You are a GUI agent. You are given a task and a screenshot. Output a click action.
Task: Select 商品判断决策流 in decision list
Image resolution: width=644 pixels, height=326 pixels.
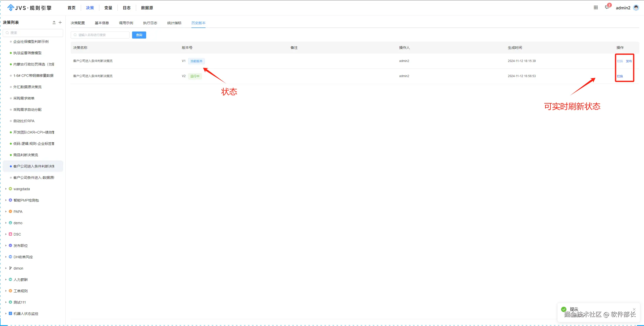pos(26,155)
